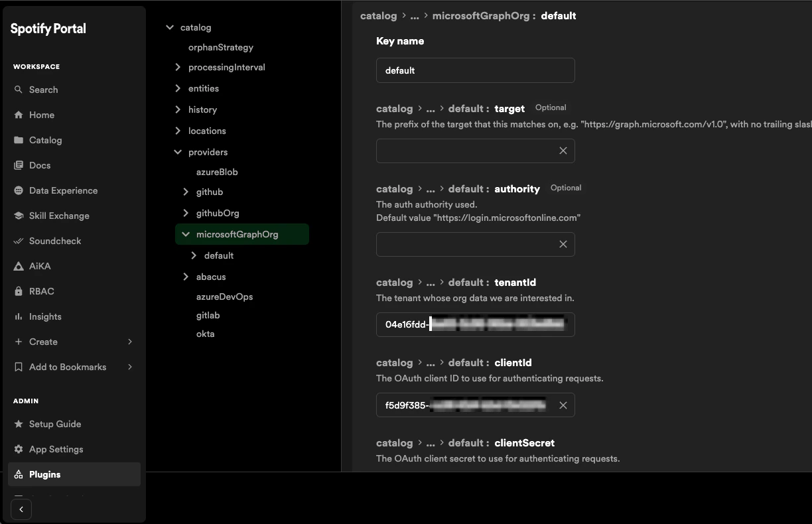Select azureDevOps in the providers tree

click(224, 296)
